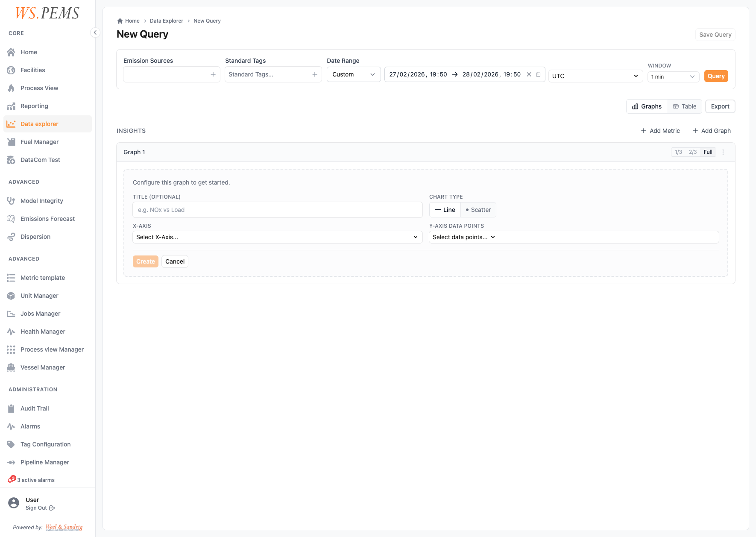Viewport: 756px width, 537px height.
Task: Go to Facilities in the sidebar
Action: coord(47,70)
